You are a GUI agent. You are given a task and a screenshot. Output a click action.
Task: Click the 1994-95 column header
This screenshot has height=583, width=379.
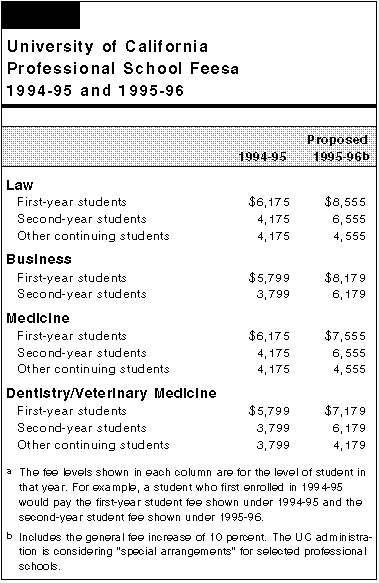coord(262,156)
